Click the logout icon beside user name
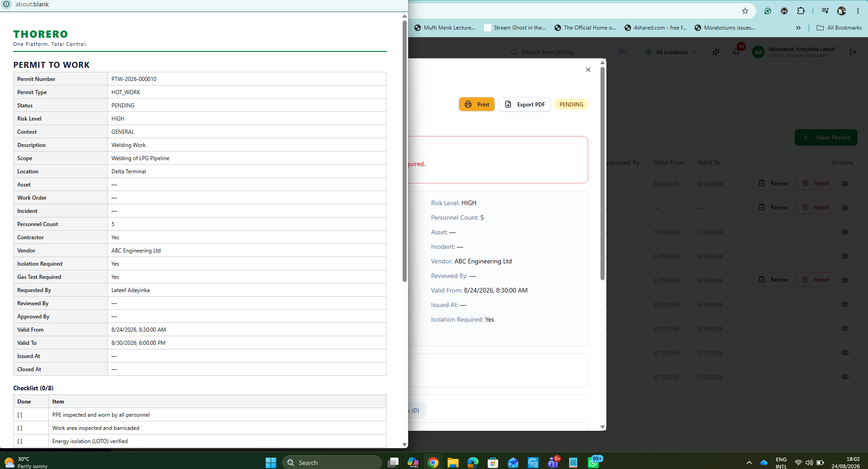 [853, 52]
